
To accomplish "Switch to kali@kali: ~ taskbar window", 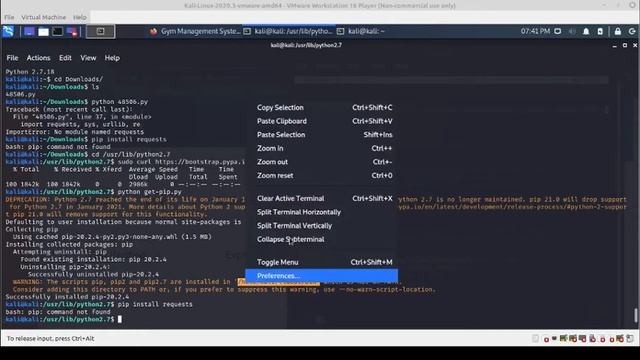I will pyautogui.click(x=362, y=31).
